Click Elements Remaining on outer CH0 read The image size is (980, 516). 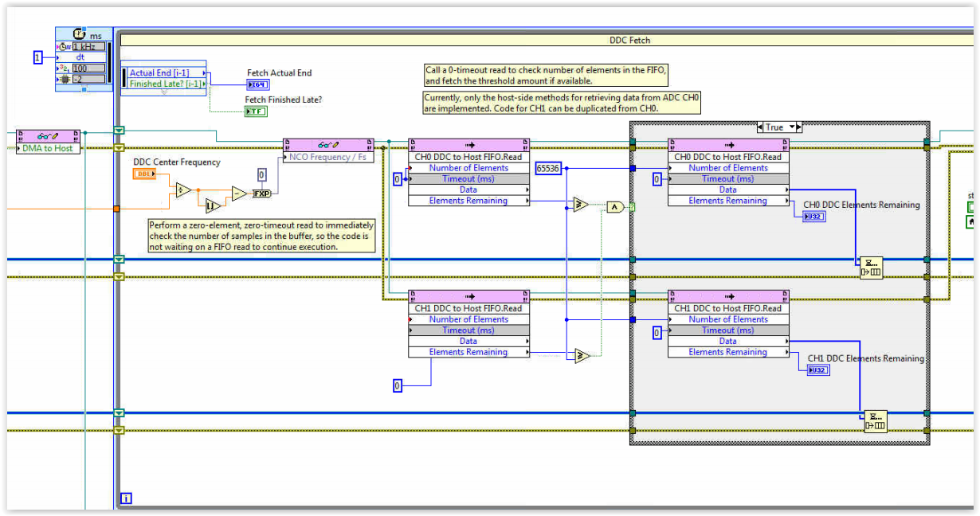click(x=468, y=201)
